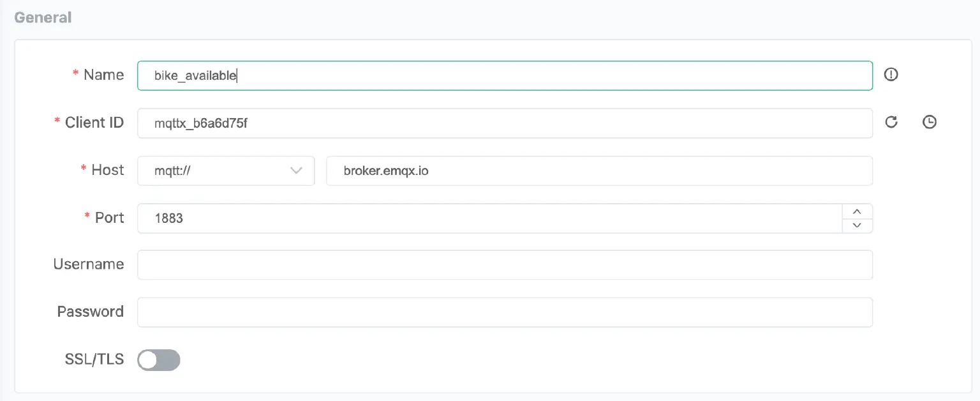Click the "SSL/TLS" label text

94,359
